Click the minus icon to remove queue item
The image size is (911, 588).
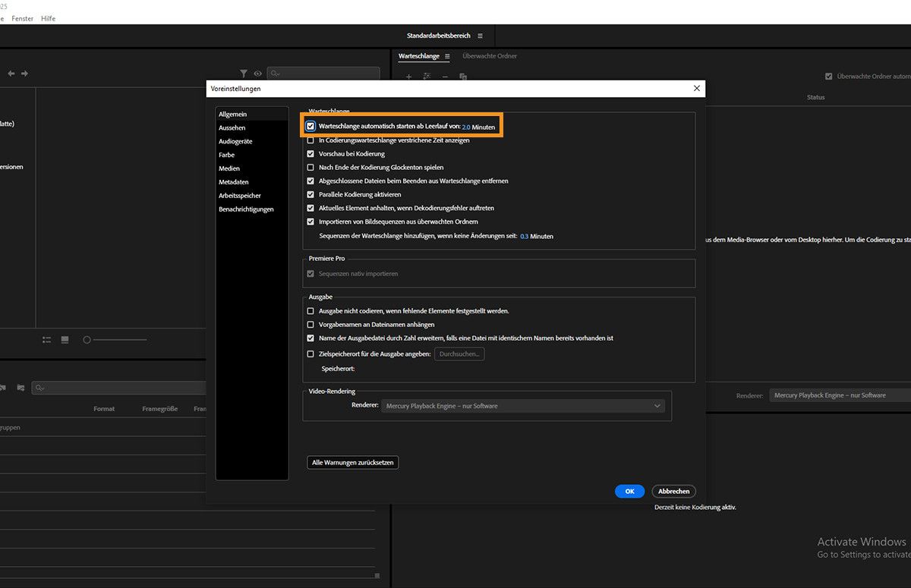(445, 77)
